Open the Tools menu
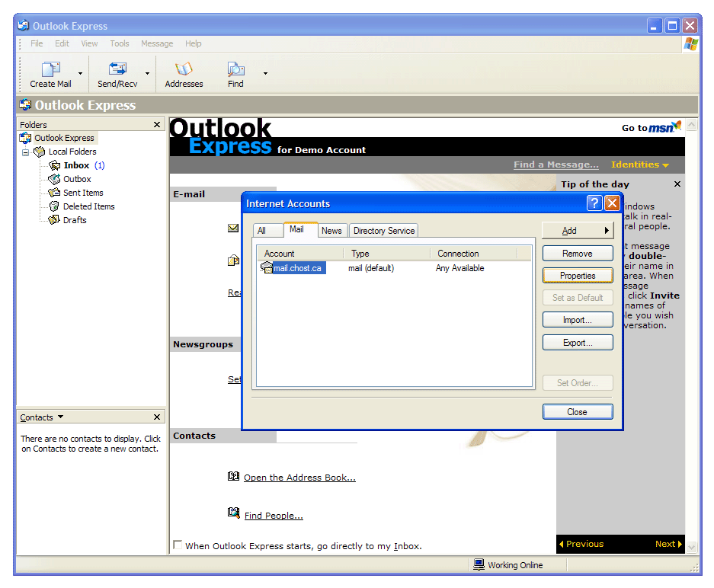Image resolution: width=714 pixels, height=588 pixels. coord(120,43)
